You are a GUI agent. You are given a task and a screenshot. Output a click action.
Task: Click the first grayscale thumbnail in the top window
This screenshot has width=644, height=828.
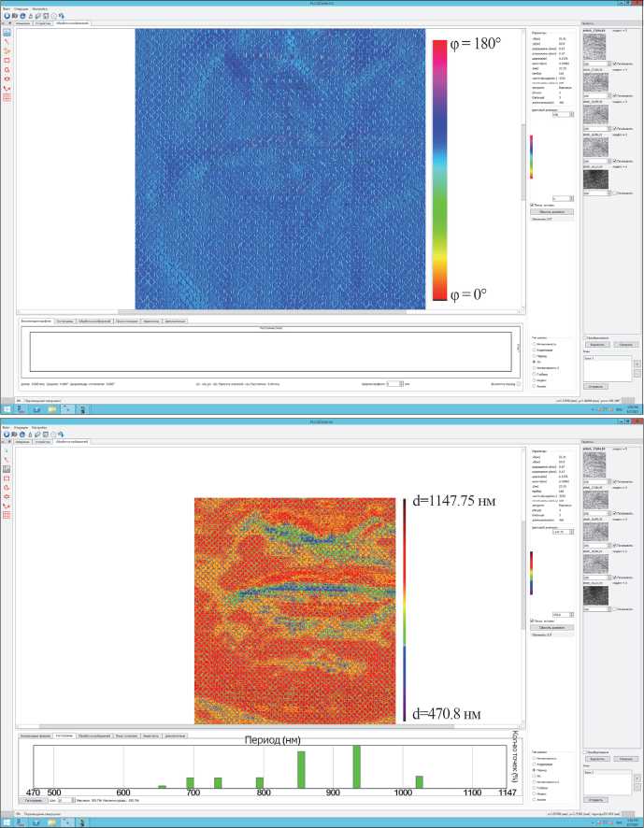coord(594,47)
